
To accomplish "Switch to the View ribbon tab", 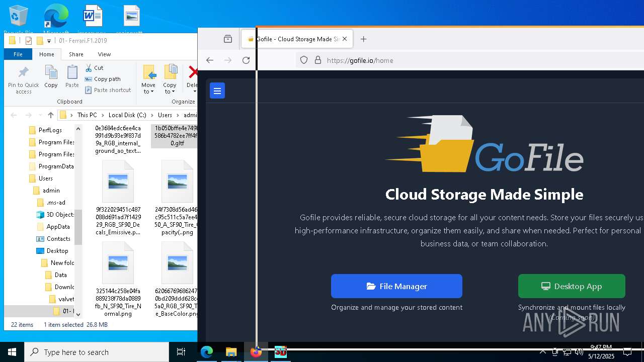I will (x=104, y=54).
